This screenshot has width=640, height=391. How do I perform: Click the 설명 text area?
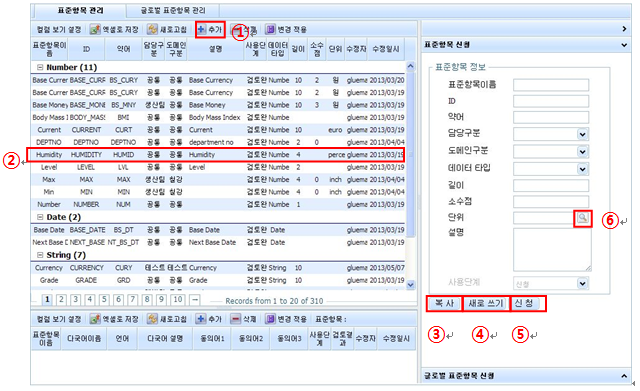click(552, 249)
